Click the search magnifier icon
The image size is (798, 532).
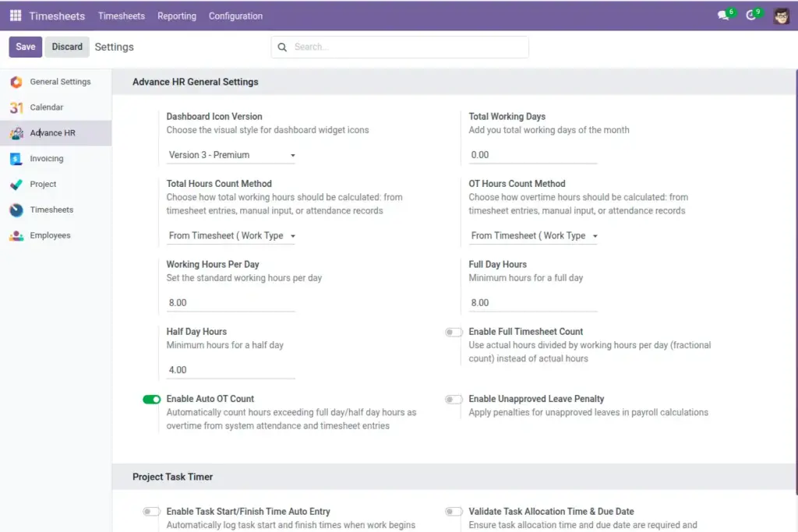point(282,48)
